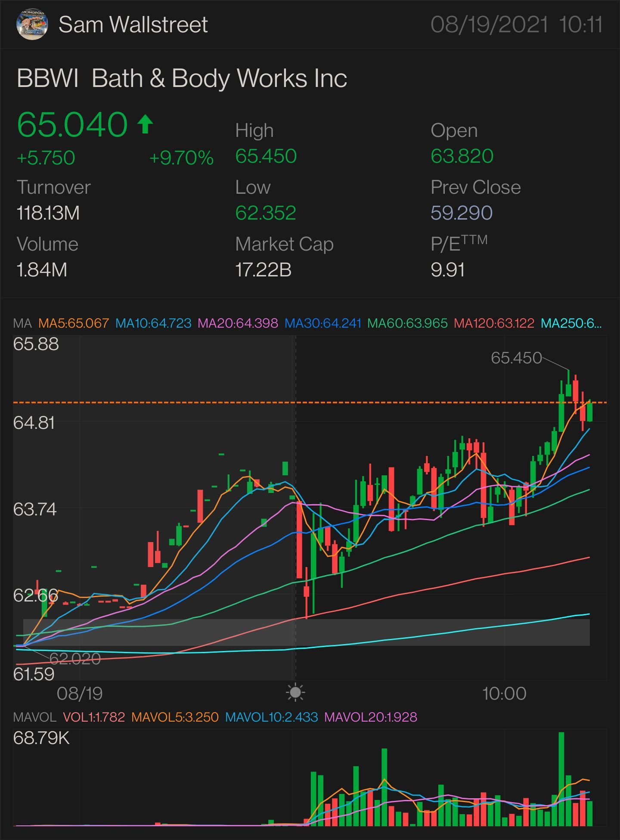The height and width of the screenshot is (840, 620).
Task: Click the 62.020 low price annotation
Action: point(75,659)
